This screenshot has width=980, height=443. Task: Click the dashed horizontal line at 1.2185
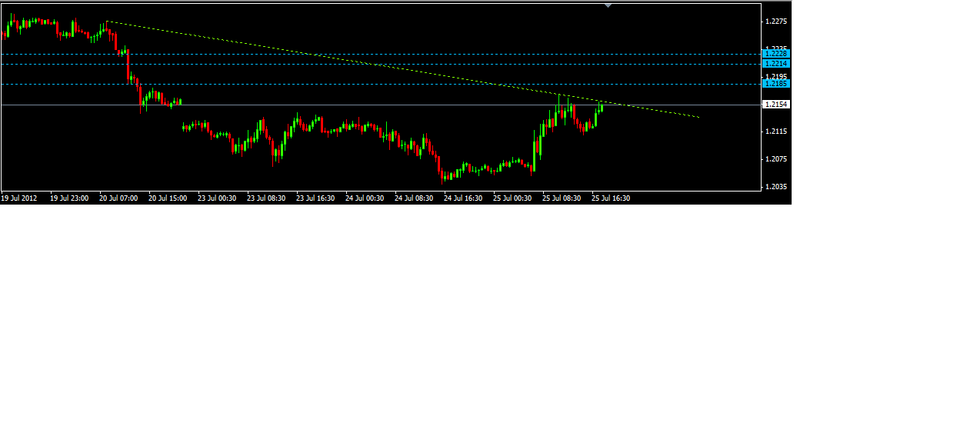point(381,84)
